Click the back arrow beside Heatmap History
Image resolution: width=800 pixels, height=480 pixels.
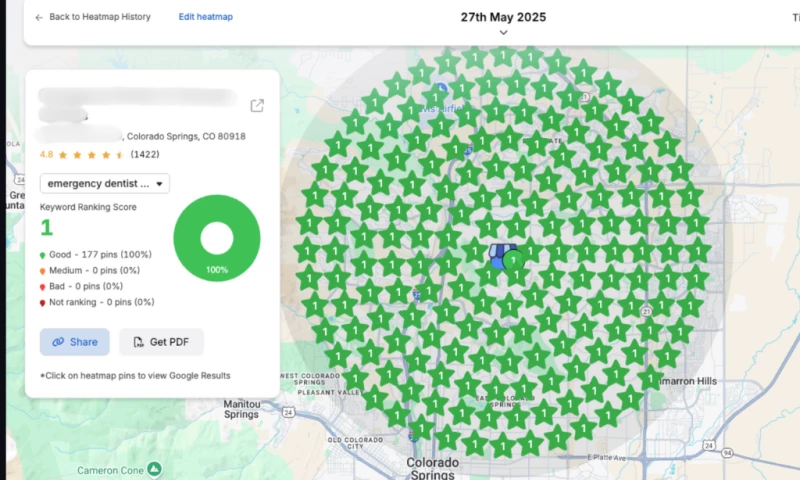pos(39,18)
